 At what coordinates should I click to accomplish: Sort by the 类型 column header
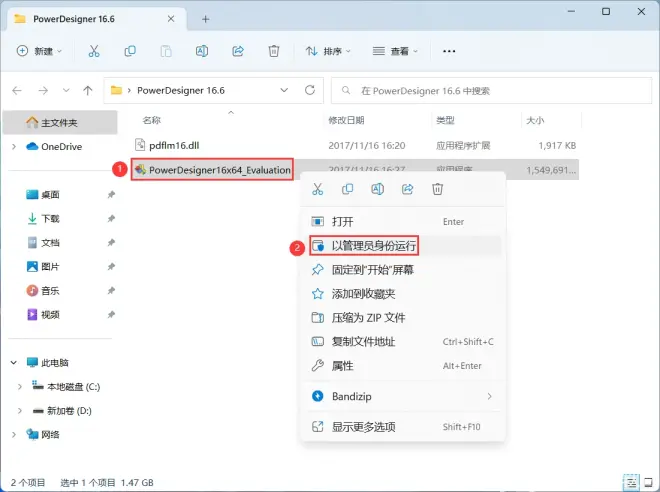(445, 120)
